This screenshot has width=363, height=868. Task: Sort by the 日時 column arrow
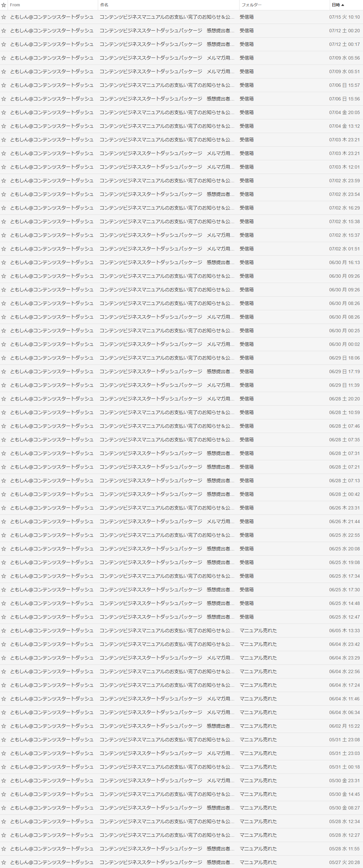(x=343, y=5)
